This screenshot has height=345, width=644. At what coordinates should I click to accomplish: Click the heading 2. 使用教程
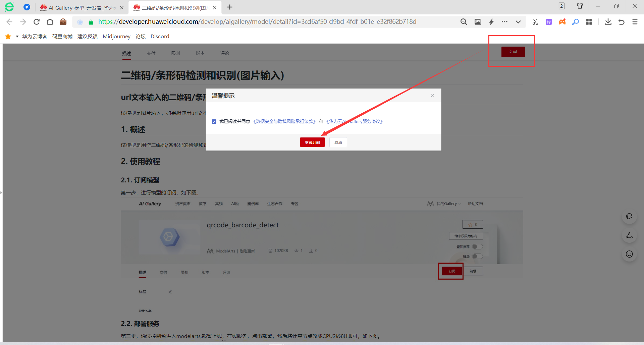click(141, 161)
